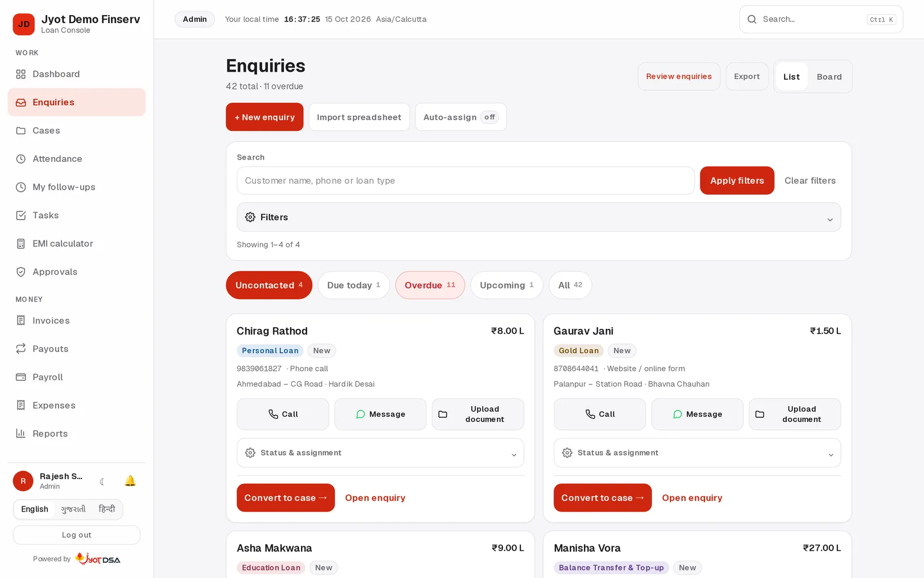
Task: Open Attendance clock icon
Action: coord(21,159)
